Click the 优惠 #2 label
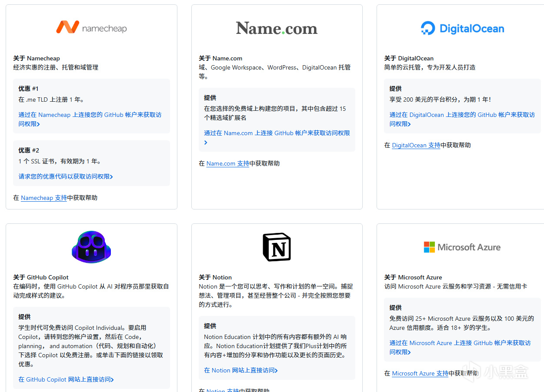 29,150
